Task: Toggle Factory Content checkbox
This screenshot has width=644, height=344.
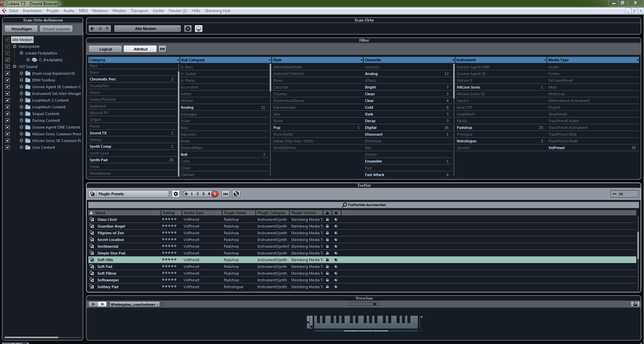Action: tap(7, 121)
